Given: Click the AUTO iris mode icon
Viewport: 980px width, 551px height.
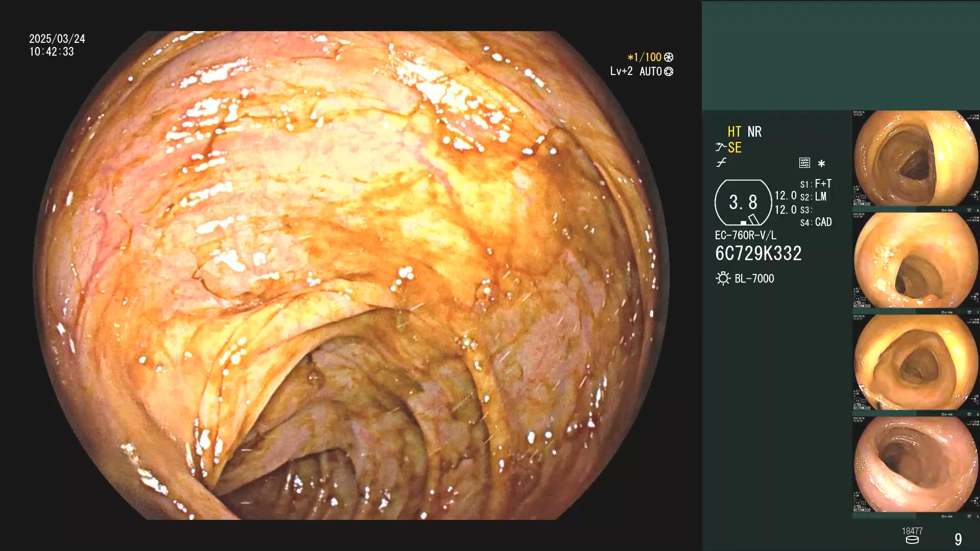Looking at the screenshot, I should pos(669,71).
